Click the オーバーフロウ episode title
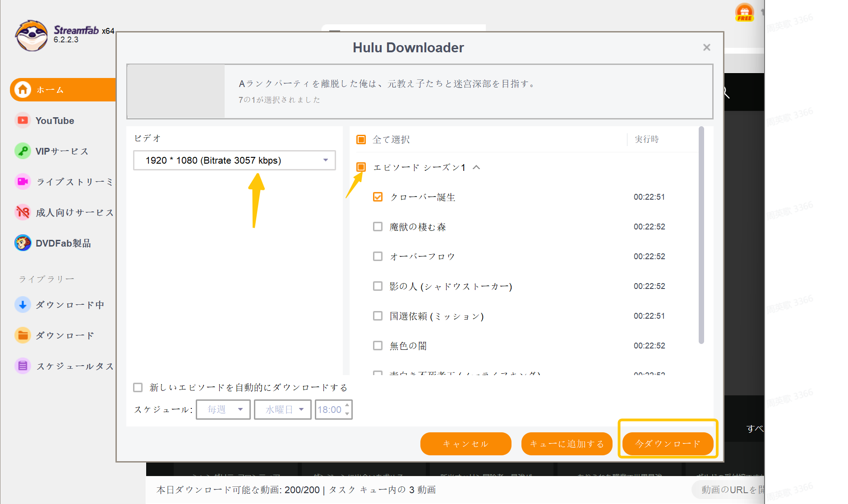848x504 pixels. pyautogui.click(x=423, y=257)
